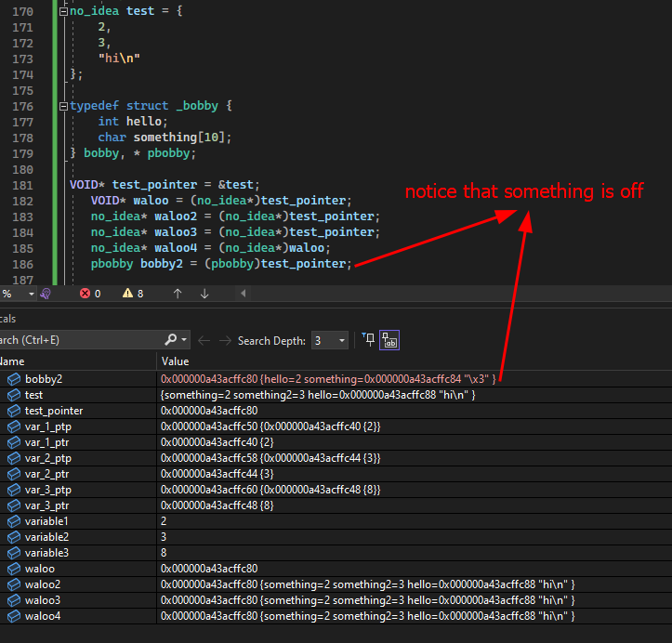Viewport: 672px width, 643px height.
Task: Select the test row value cell
Action: pos(318,395)
